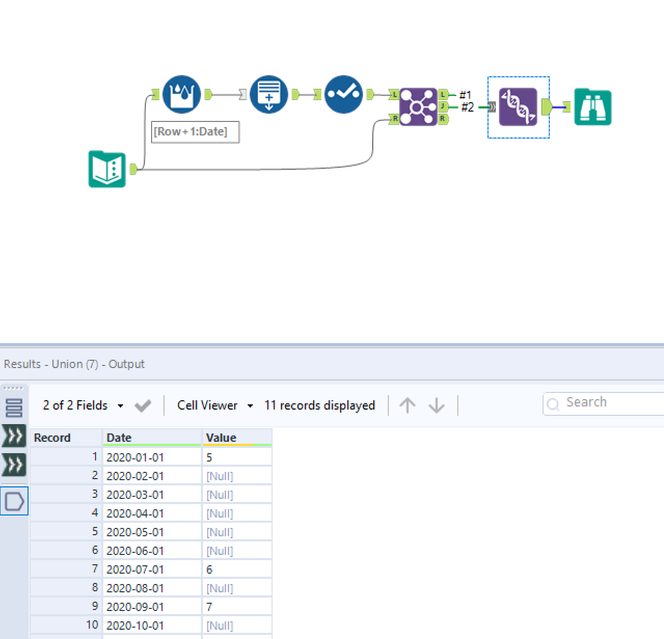Viewport: 664px width, 639px height.
Task: Select the cell 2020-10-01
Action: (152, 625)
